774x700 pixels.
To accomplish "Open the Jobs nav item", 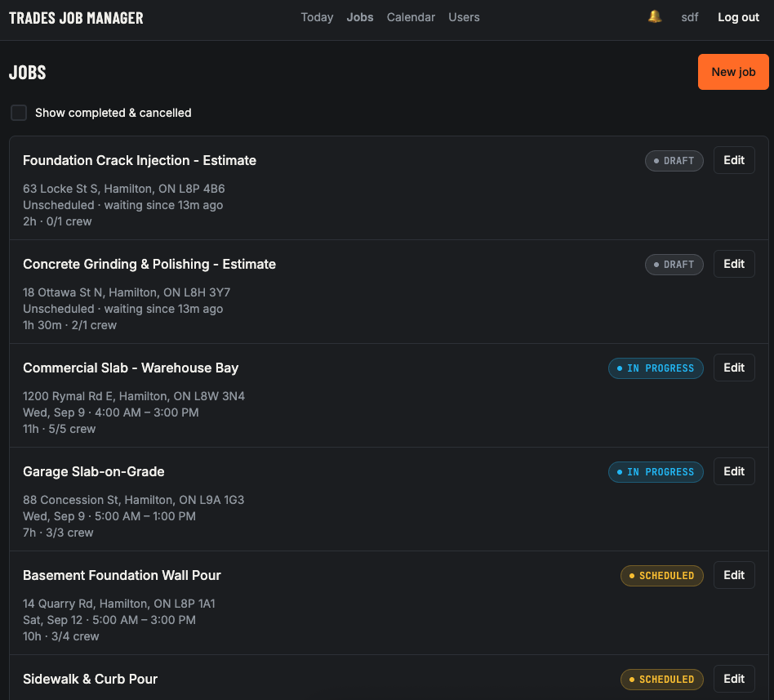I will [x=360, y=17].
